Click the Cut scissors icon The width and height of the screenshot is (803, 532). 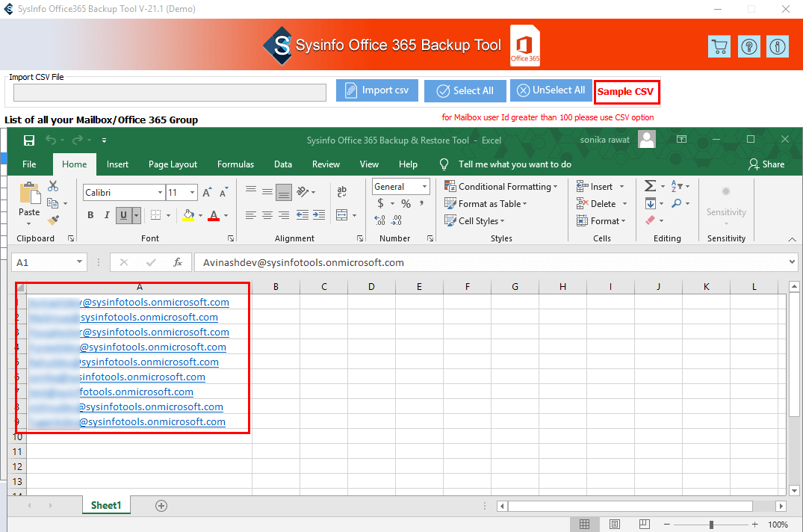54,186
